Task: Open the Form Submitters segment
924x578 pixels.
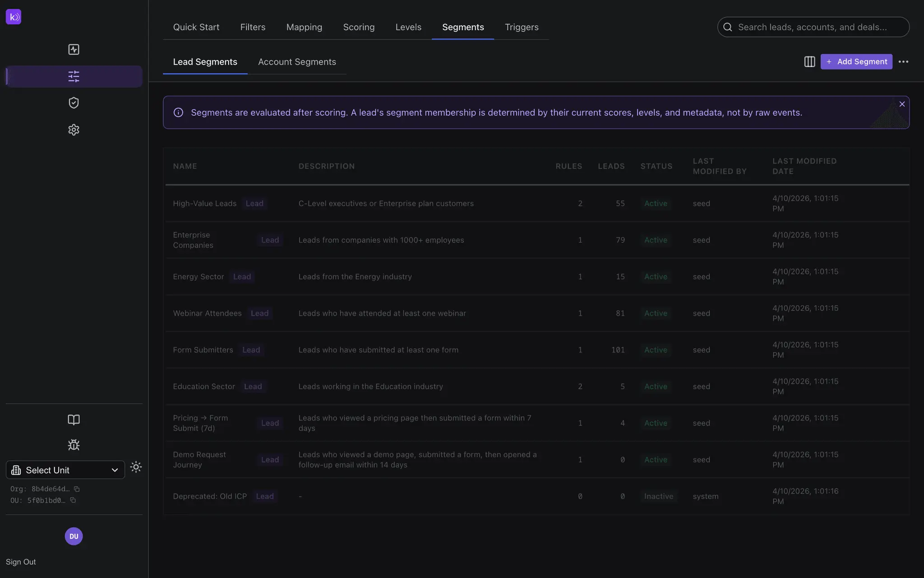Action: (203, 350)
